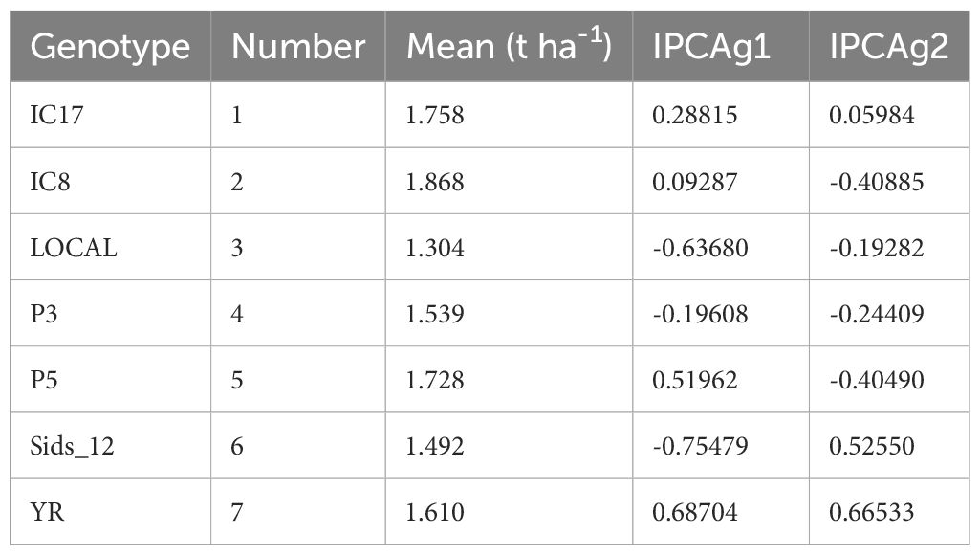Viewport: 980px width, 555px height.
Task: Select the YR genotype cell
Action: 46,513
